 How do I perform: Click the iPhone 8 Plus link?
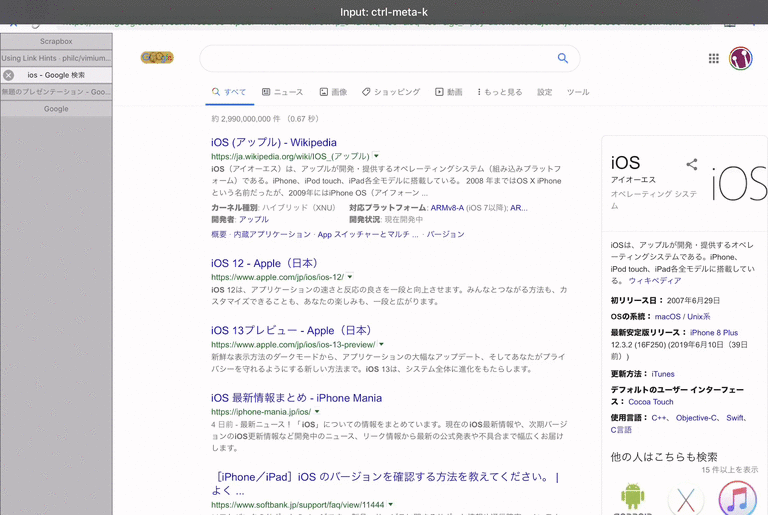(714, 332)
